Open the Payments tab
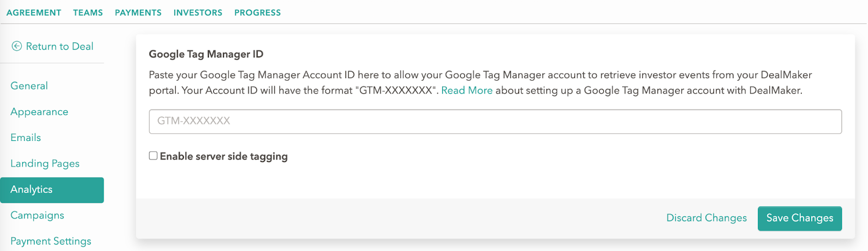Image resolution: width=868 pixels, height=251 pixels. click(138, 12)
